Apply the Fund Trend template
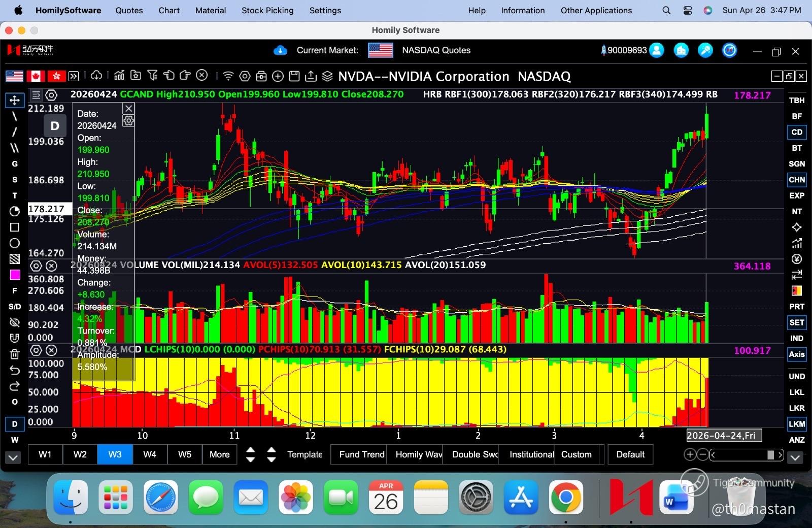 pyautogui.click(x=359, y=454)
